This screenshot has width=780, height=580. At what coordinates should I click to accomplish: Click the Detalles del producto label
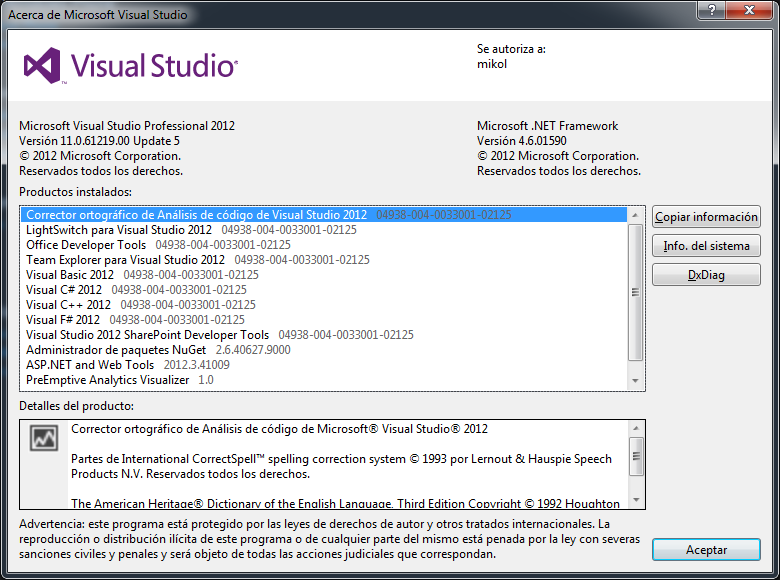[x=76, y=406]
